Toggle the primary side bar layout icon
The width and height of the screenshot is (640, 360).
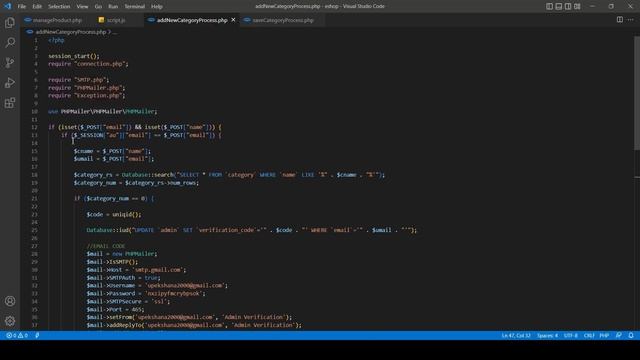(549, 6)
